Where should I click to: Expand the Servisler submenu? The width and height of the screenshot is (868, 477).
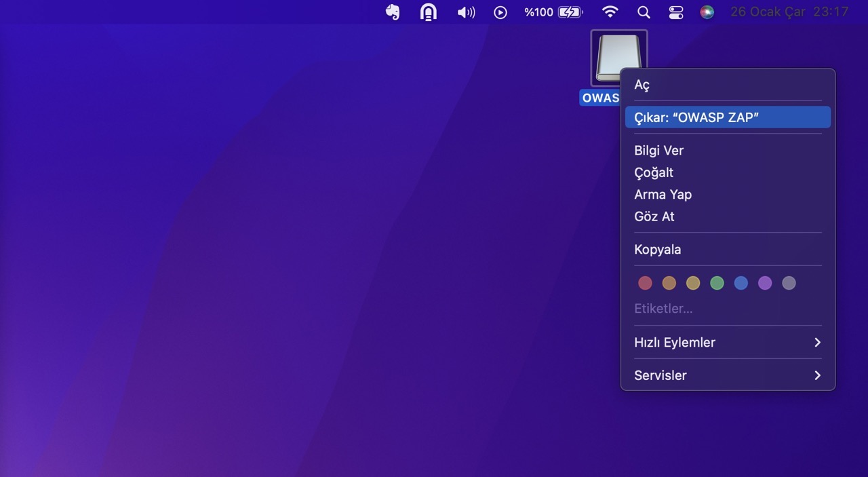pos(728,375)
